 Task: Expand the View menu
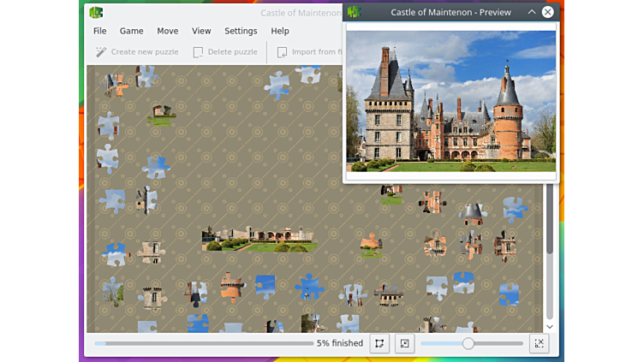tap(201, 31)
